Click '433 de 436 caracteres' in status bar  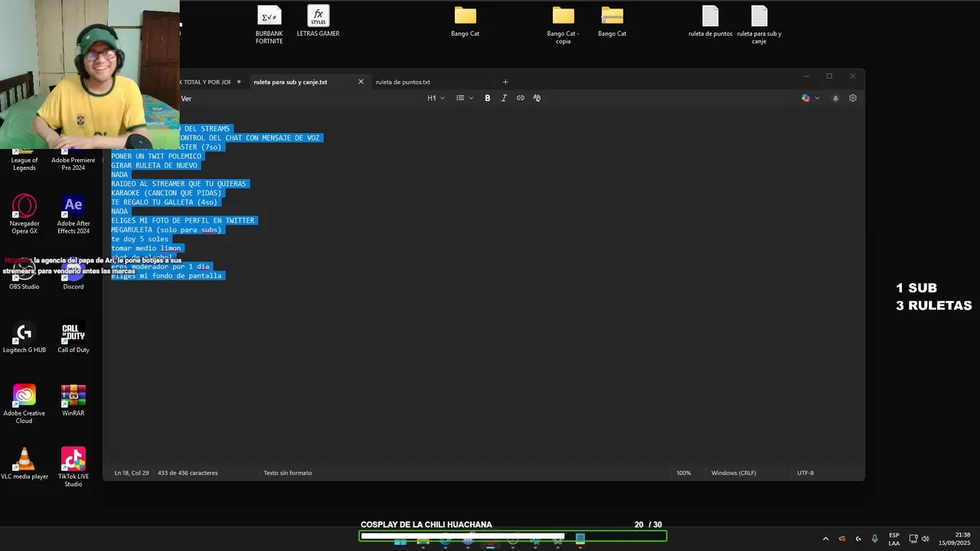tap(188, 473)
